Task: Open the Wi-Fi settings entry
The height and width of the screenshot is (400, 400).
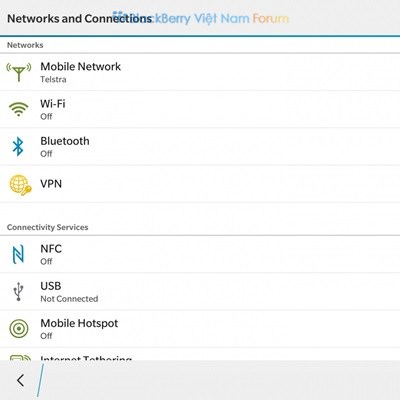Action: pyautogui.click(x=200, y=109)
